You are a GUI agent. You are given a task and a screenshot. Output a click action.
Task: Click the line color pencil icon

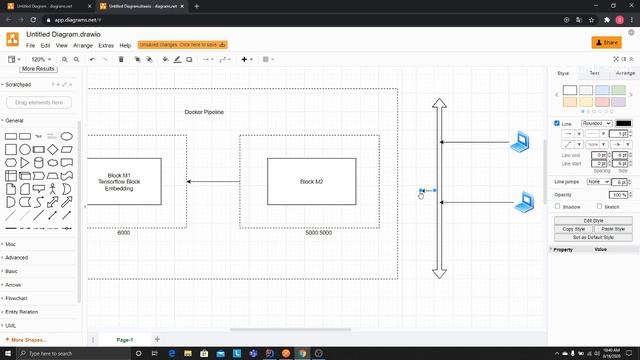tap(177, 60)
